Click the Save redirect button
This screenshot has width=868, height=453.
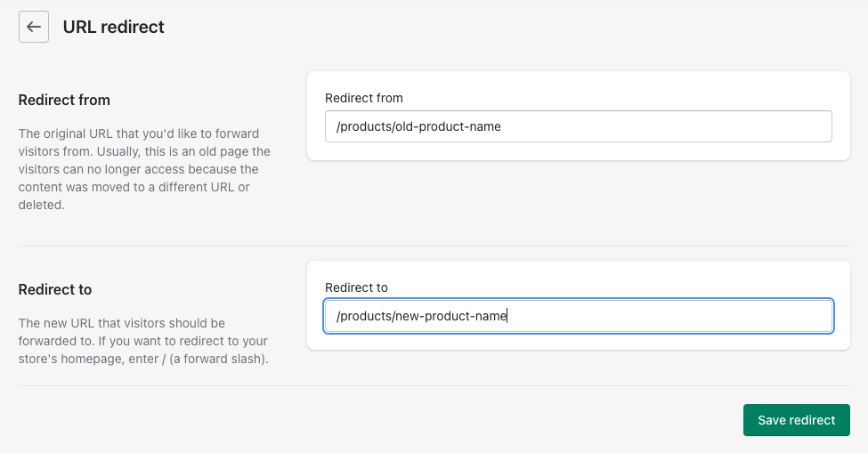pyautogui.click(x=796, y=420)
